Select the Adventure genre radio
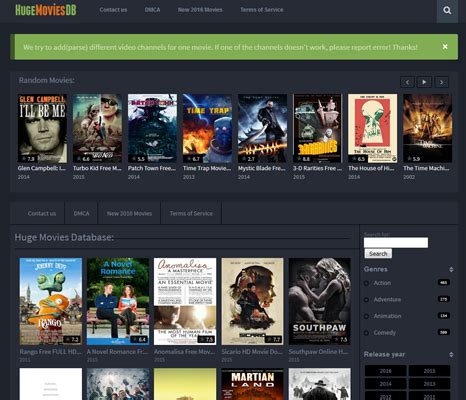This screenshot has height=400, width=466. (366, 300)
